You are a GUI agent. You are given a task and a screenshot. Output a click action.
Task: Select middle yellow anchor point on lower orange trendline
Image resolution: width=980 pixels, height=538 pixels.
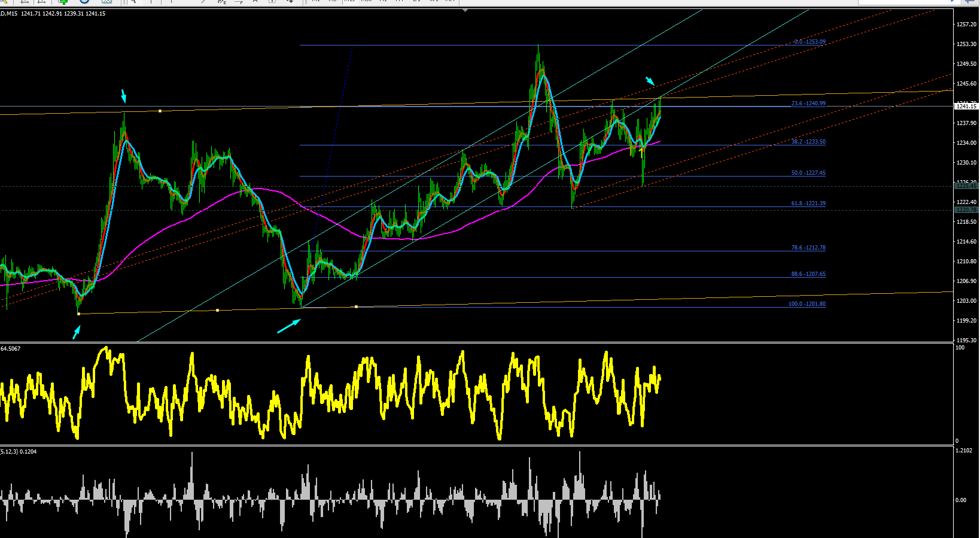coord(217,310)
